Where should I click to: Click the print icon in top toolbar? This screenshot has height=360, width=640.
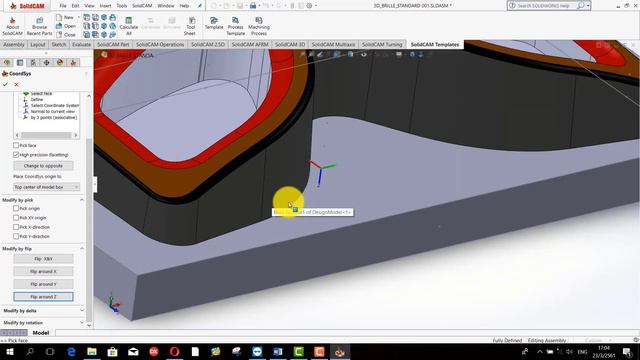(x=253, y=6)
